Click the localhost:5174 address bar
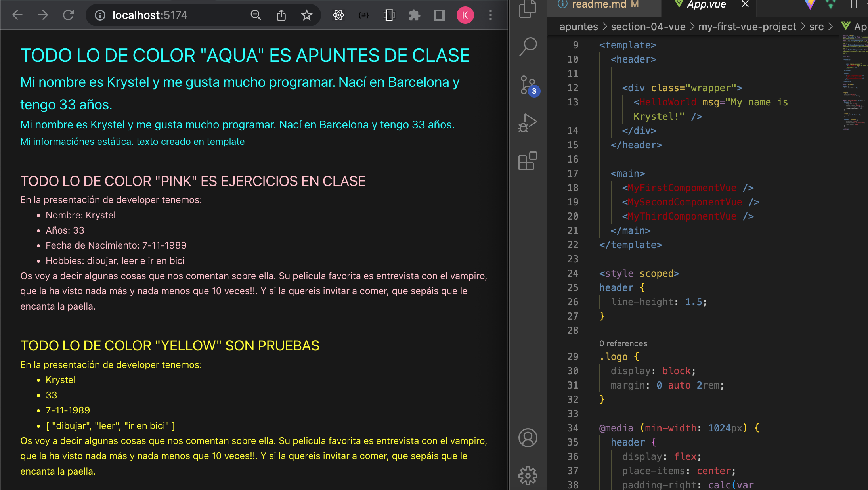The width and height of the screenshot is (868, 490). pyautogui.click(x=150, y=15)
